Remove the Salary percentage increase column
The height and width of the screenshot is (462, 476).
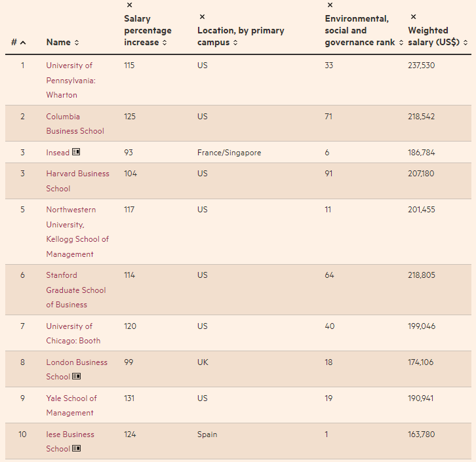[129, 5]
